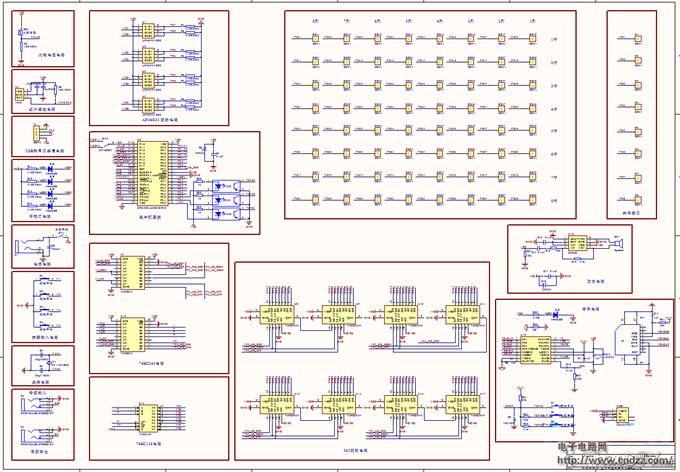Select the 74HC138 decoder chip
This screenshot has height=472, width=680.
pyautogui.click(x=149, y=417)
